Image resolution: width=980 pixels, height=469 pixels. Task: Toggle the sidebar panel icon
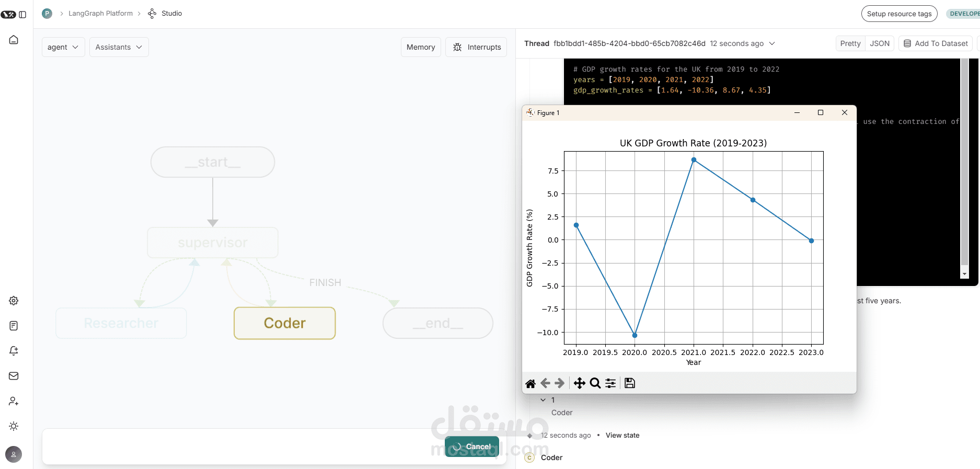22,15
